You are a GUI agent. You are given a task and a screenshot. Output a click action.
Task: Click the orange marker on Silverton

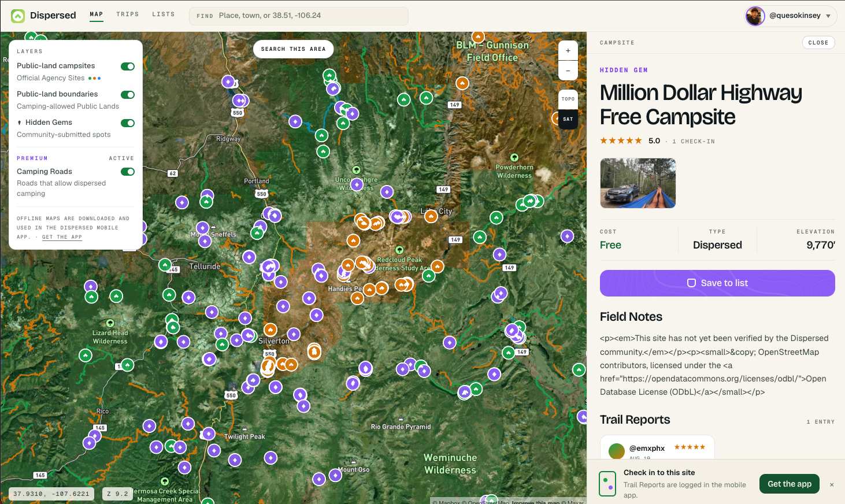tap(270, 330)
